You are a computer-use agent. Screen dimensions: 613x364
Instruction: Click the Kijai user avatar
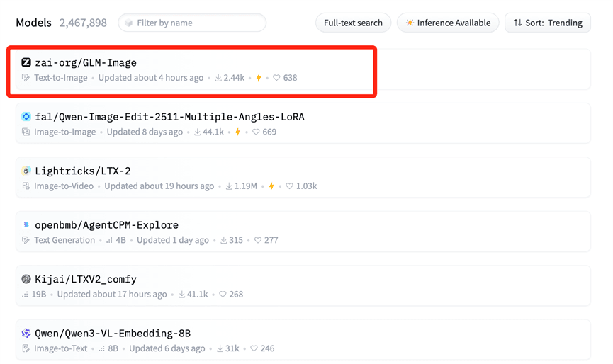click(26, 279)
